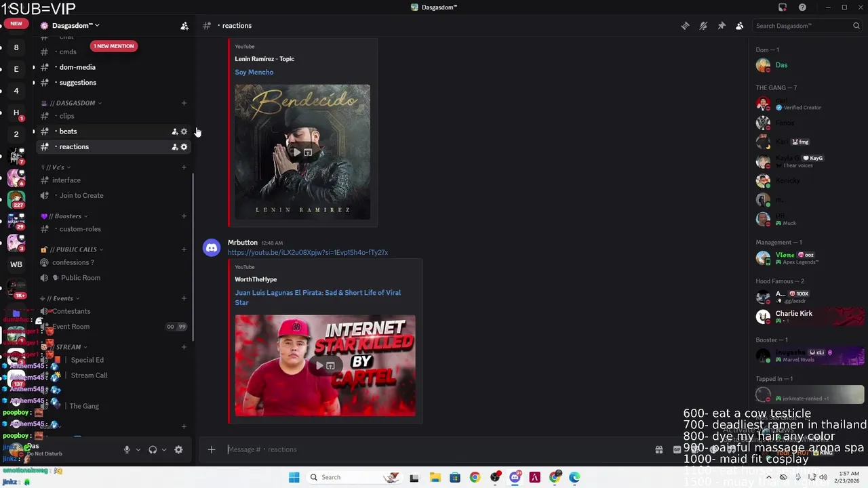This screenshot has height=488, width=868.
Task: Play the Bendecido Lenin Ramirez video thumbnail
Action: click(x=302, y=152)
